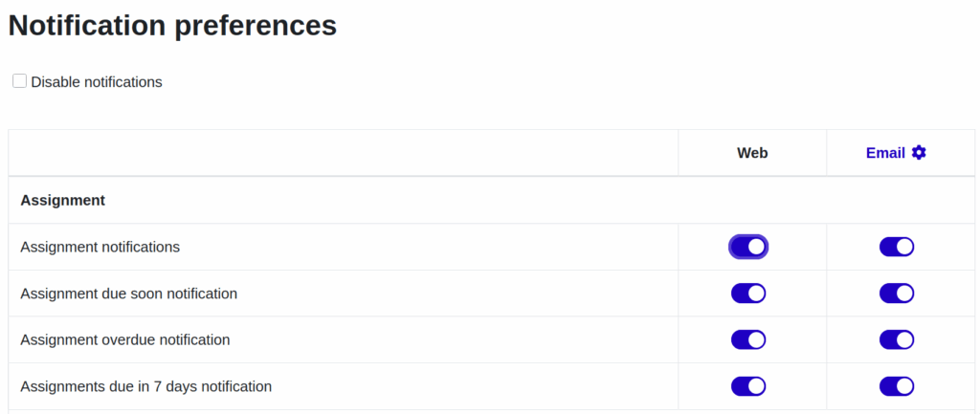This screenshot has width=980, height=414.
Task: Click the Assignment notifications row label
Action: click(x=100, y=247)
